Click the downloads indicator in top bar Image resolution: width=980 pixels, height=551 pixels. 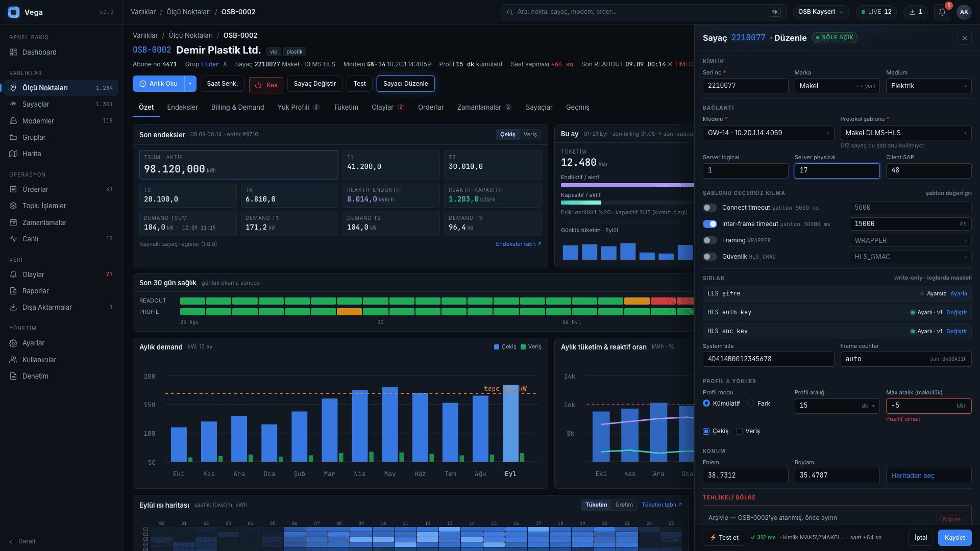(916, 12)
